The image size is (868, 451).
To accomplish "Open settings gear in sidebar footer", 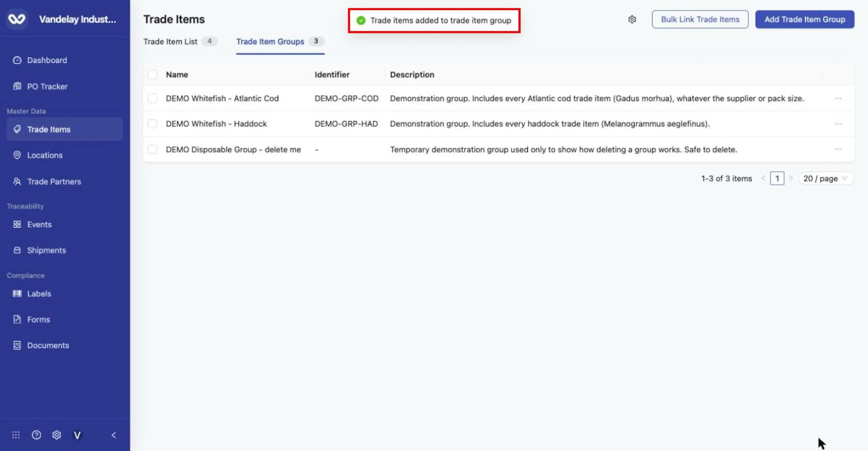I will click(x=57, y=435).
